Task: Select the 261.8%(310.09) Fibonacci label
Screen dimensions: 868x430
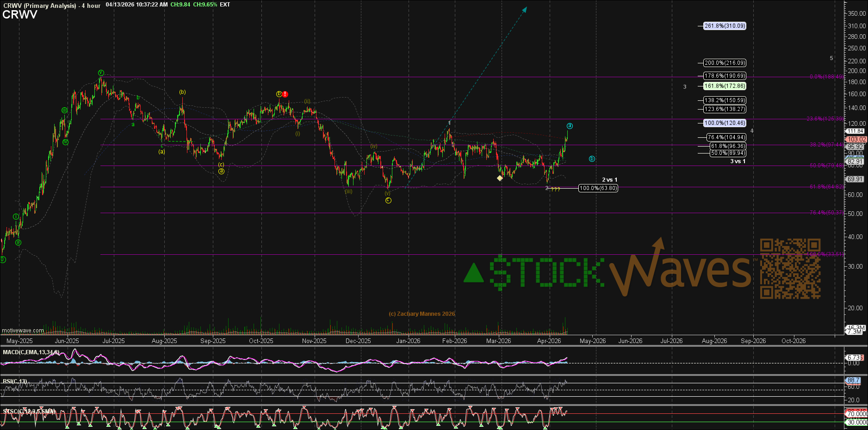Action: [725, 26]
